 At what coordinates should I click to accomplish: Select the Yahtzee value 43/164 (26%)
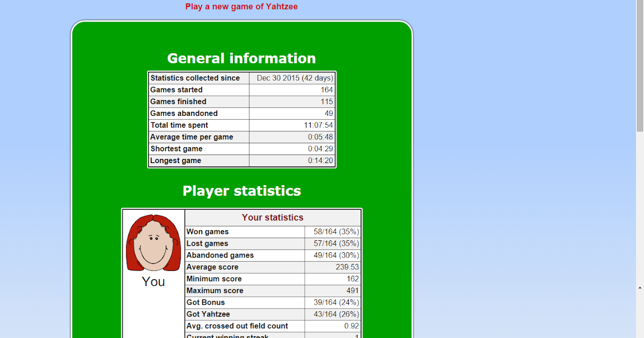click(336, 314)
